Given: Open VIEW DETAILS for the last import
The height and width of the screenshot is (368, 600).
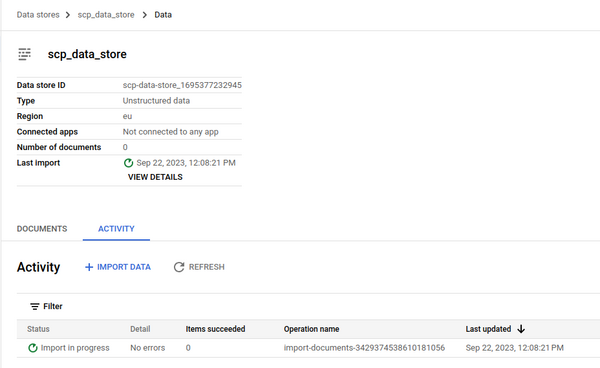Looking at the screenshot, I should [155, 177].
